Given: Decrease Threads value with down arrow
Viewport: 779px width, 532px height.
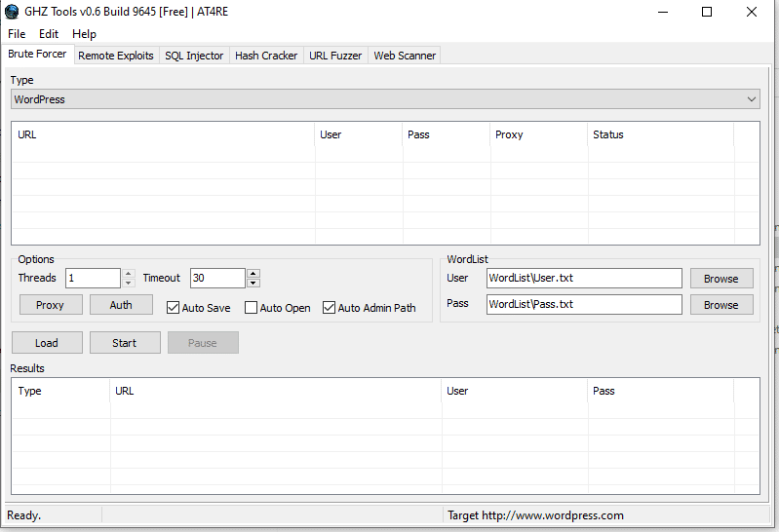Looking at the screenshot, I should click(128, 283).
